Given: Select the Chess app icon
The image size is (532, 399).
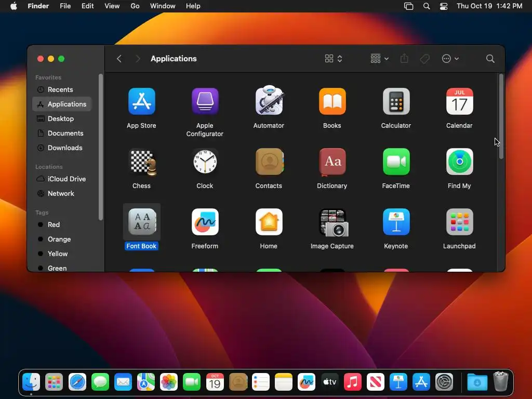Looking at the screenshot, I should tap(143, 162).
